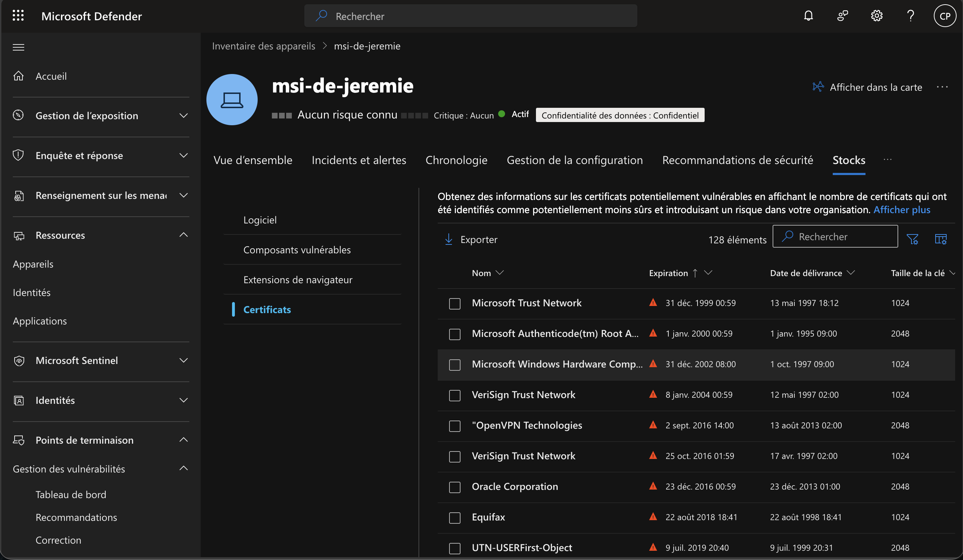Expand Microsoft Sentinel chevron
Screen dimensions: 963x560
[183, 360]
